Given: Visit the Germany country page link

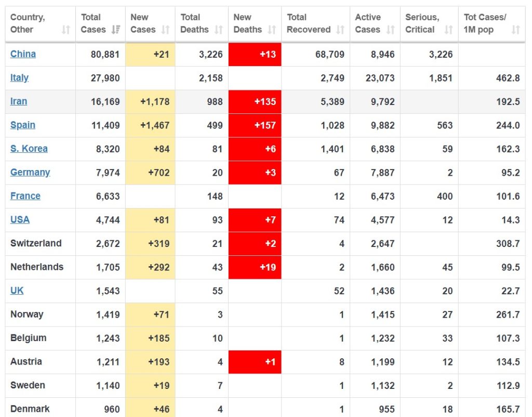Looking at the screenshot, I should [x=30, y=173].
